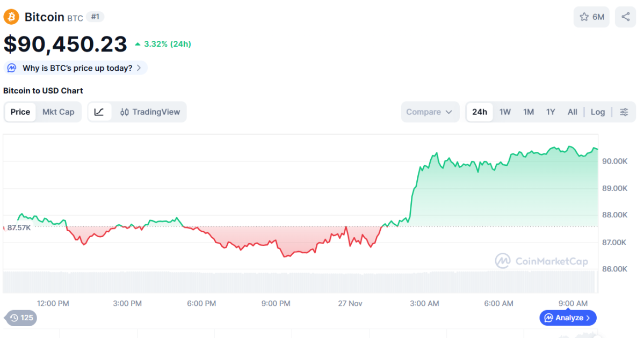
Task: Select the 1Y time range tab
Action: (550, 112)
